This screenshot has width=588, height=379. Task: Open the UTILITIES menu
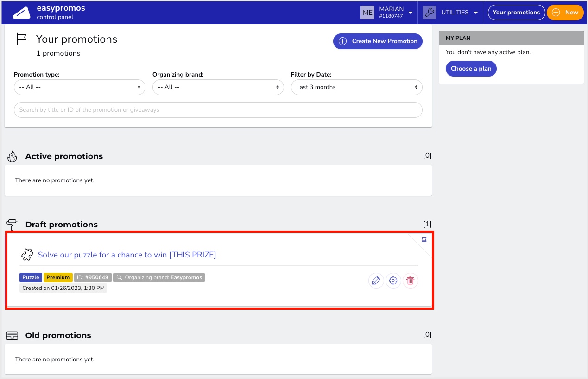point(456,12)
